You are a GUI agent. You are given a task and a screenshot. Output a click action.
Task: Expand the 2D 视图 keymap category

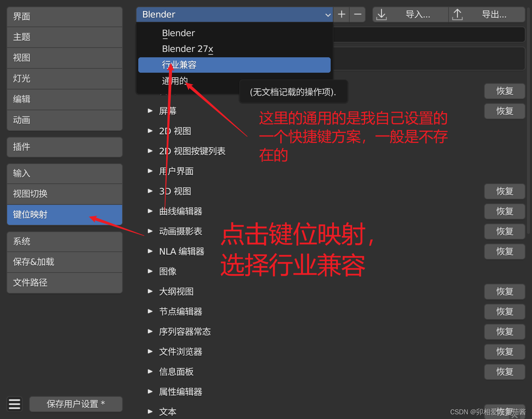tap(150, 131)
